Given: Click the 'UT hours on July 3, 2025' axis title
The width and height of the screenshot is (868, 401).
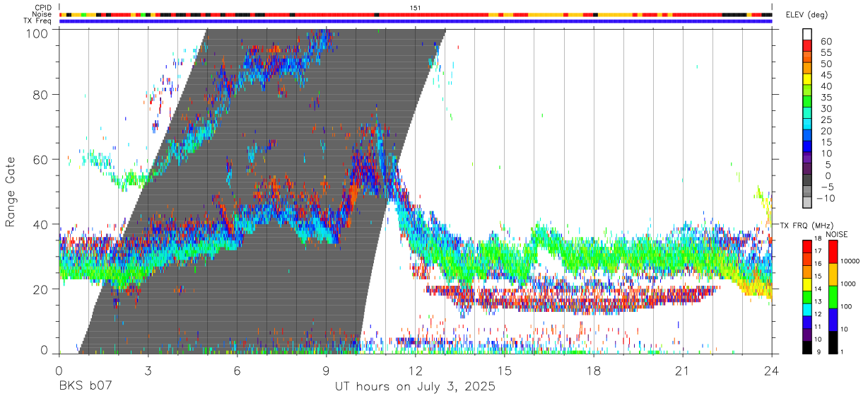Looking at the screenshot, I should pos(415,387).
